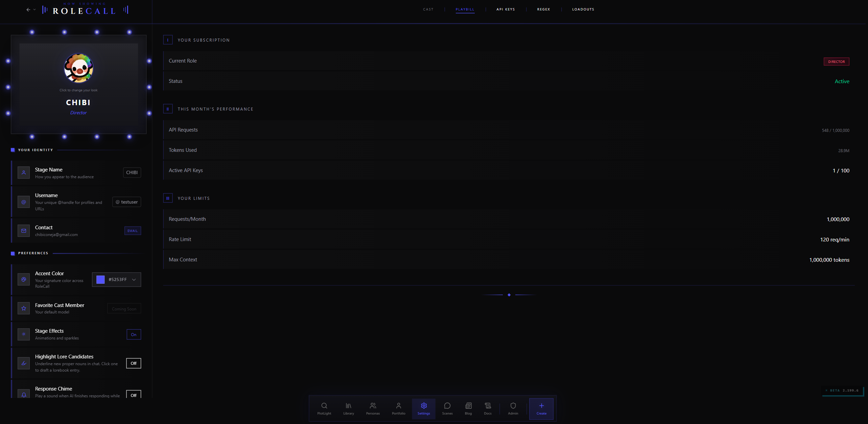Open the API Keys tab
The image size is (868, 424).
pos(506,9)
